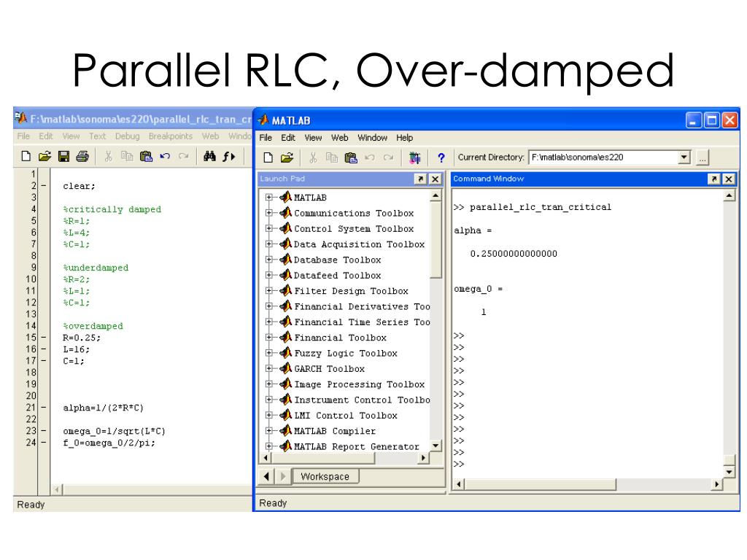Click Copy icon in MATLAB main toolbar
This screenshot has width=747, height=560.
point(332,157)
